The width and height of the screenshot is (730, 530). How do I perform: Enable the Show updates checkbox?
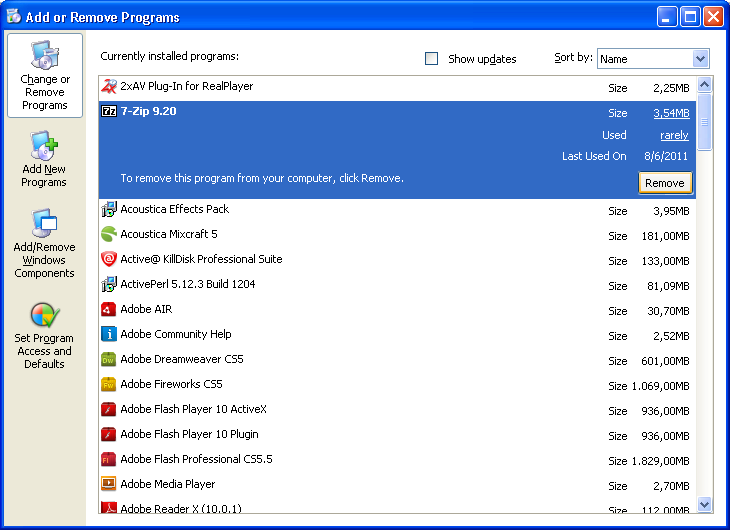coord(432,59)
